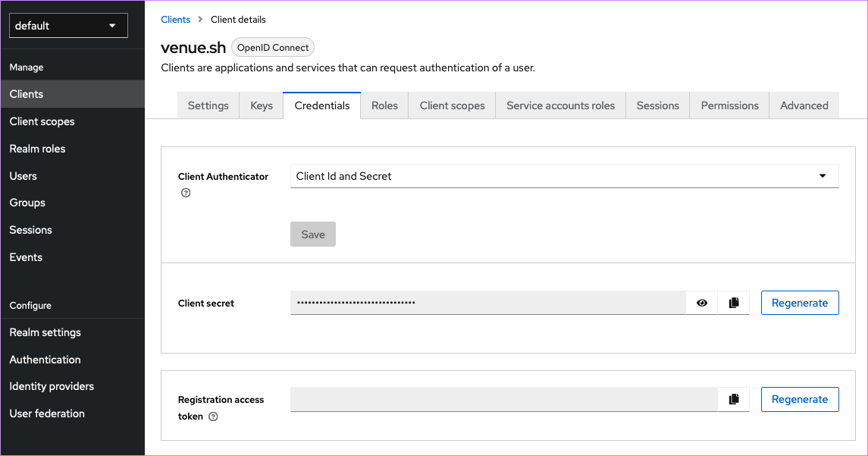868x456 pixels.
Task: Click the Registration access token field
Action: (x=504, y=400)
